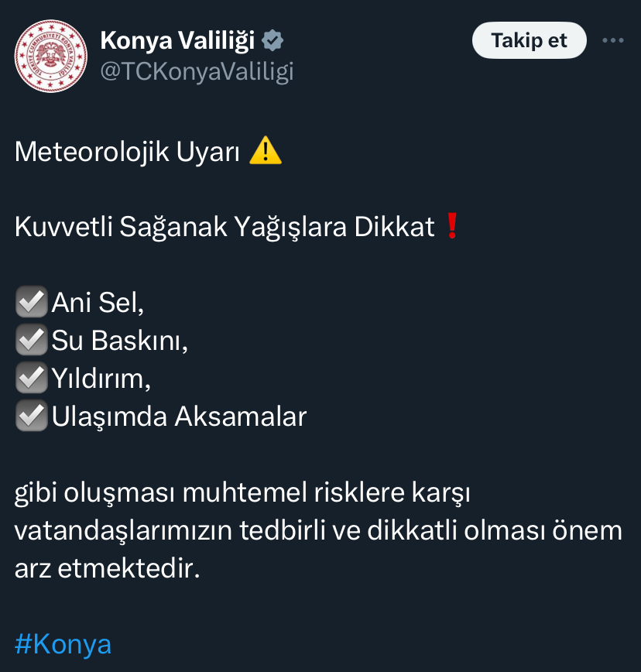641x672 pixels.
Task: Click the Meteorolojik Uyarı heading text
Action: [127, 152]
